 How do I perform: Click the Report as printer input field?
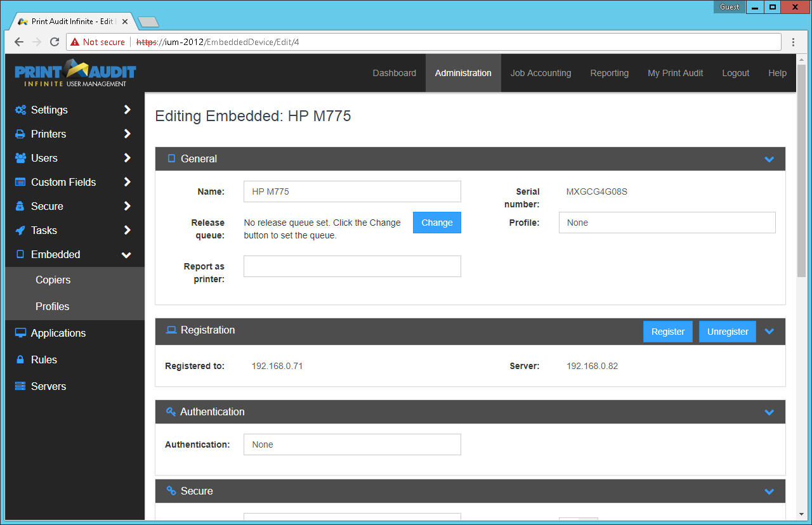[352, 266]
